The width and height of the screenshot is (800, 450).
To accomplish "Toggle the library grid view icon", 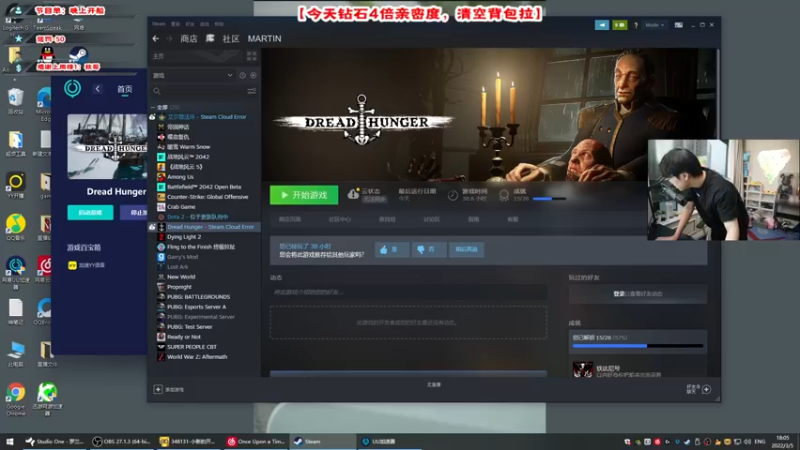I will 252,56.
